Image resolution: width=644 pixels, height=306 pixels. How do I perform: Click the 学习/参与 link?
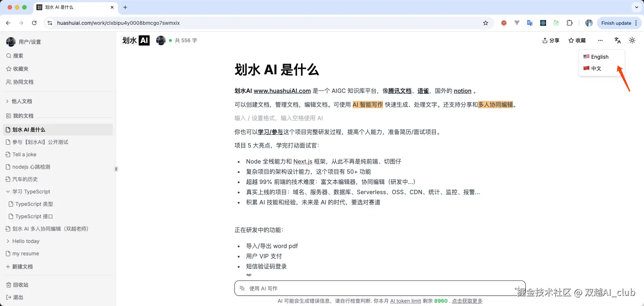click(x=270, y=132)
